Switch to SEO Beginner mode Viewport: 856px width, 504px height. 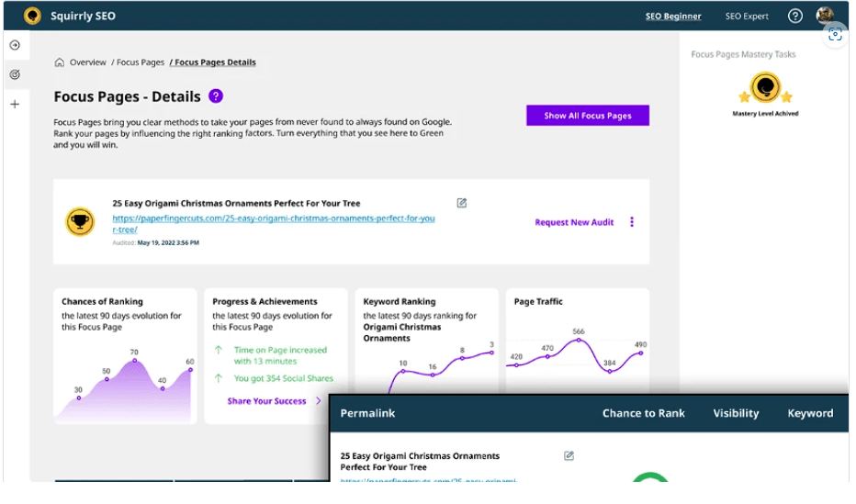[x=673, y=17]
